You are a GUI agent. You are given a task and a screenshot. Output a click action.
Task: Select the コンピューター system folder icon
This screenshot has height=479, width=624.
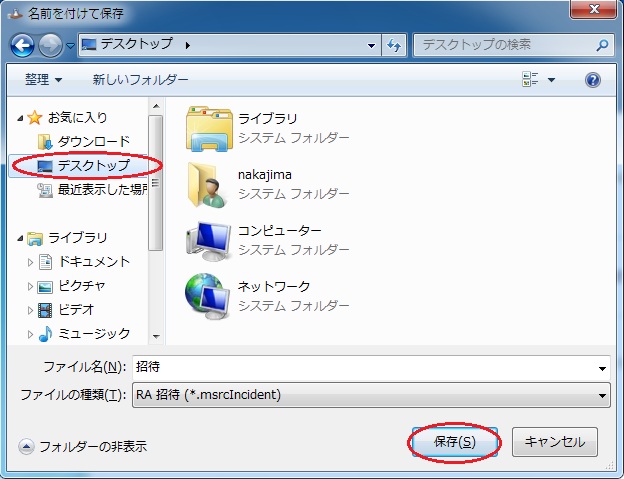click(208, 239)
